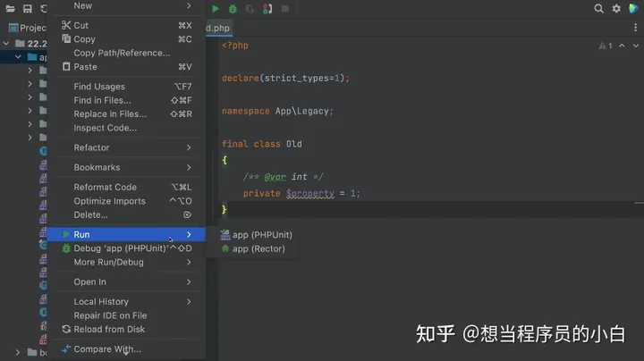The height and width of the screenshot is (361, 644).
Task: Click the '@var' docblock tag
Action: tap(275, 177)
